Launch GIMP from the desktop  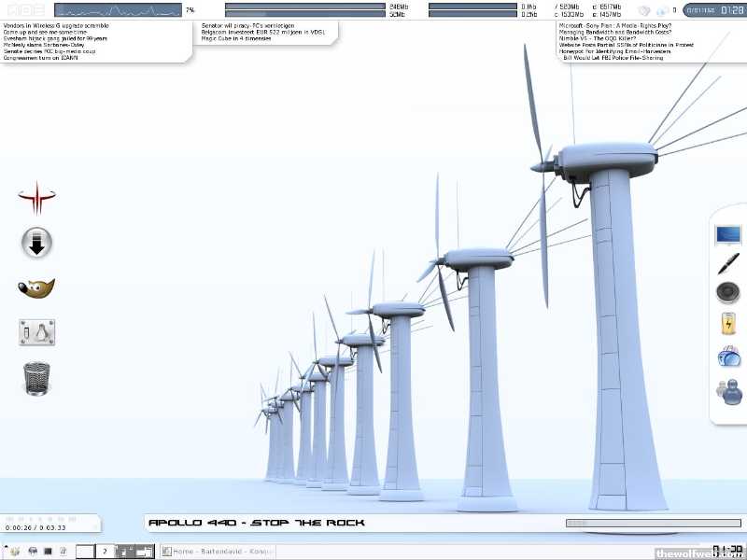[x=36, y=288]
